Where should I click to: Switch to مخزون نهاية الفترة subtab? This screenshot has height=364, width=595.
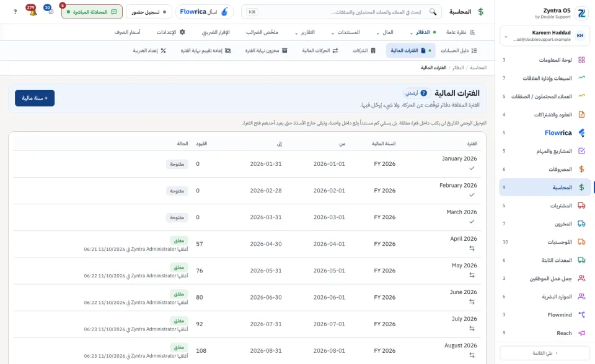coord(266,50)
